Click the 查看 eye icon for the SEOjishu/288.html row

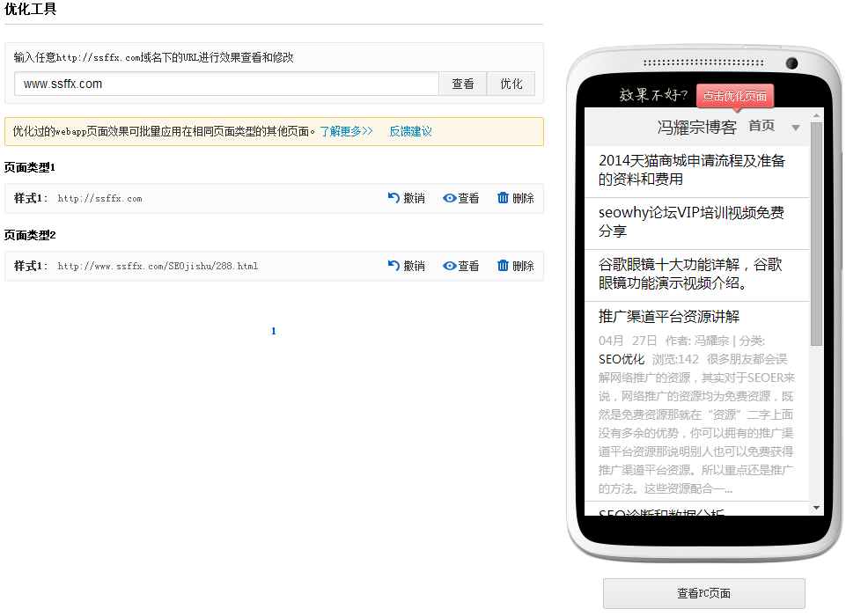click(x=450, y=266)
